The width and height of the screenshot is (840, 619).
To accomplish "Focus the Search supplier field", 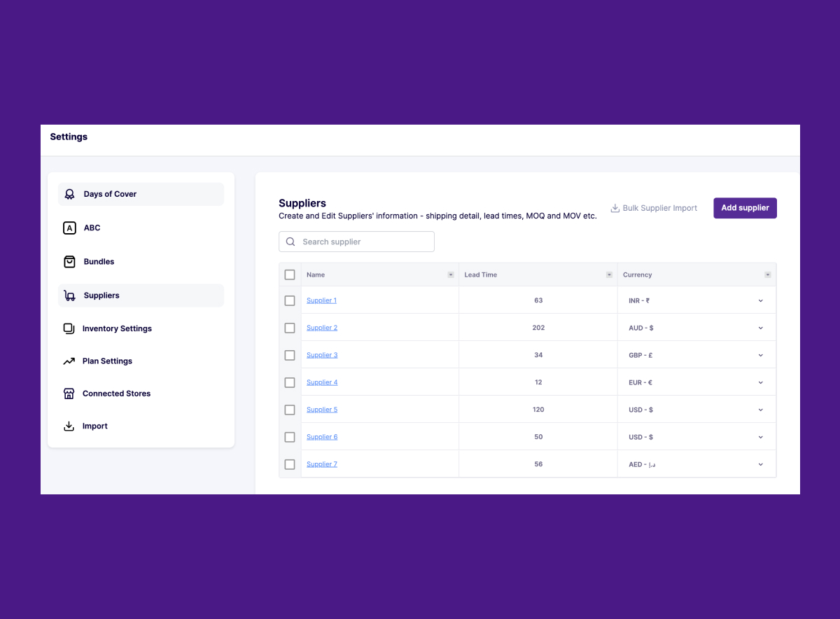I will pyautogui.click(x=356, y=242).
